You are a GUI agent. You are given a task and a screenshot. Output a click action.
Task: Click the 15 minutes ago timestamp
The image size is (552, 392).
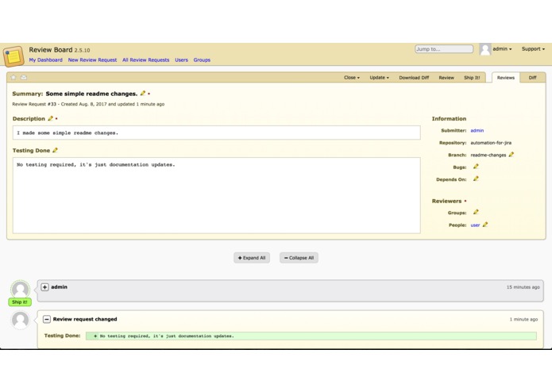pyautogui.click(x=523, y=287)
